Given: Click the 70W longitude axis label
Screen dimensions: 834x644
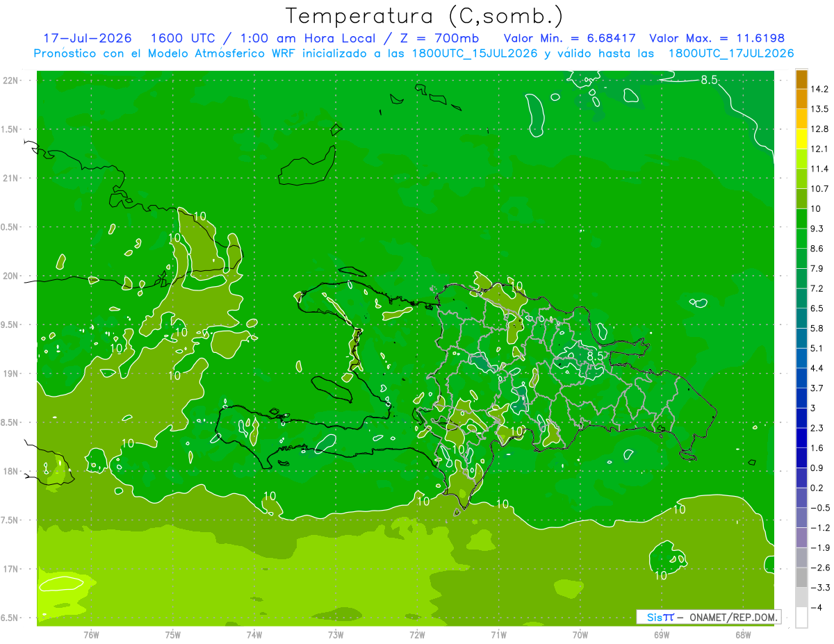Looking at the screenshot, I should click(x=580, y=635).
